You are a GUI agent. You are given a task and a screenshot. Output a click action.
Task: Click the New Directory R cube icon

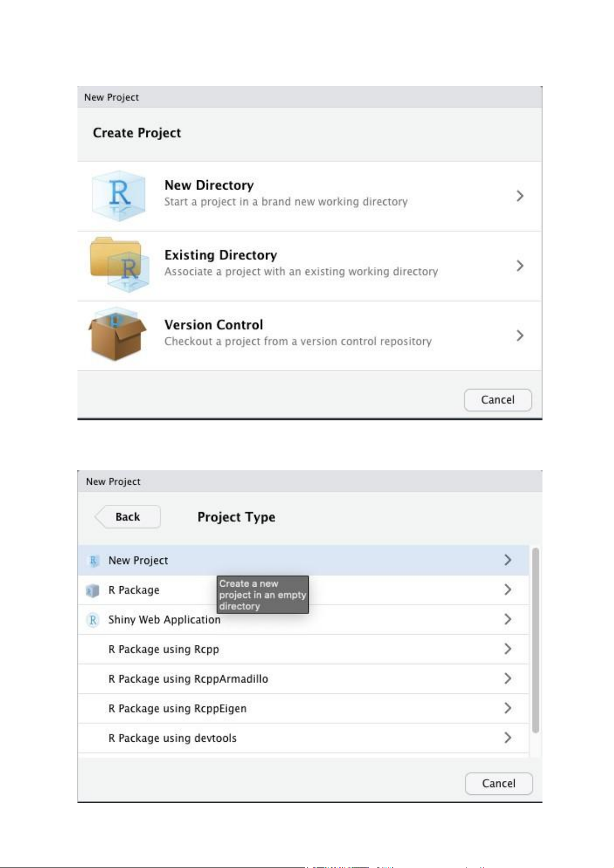(x=118, y=196)
